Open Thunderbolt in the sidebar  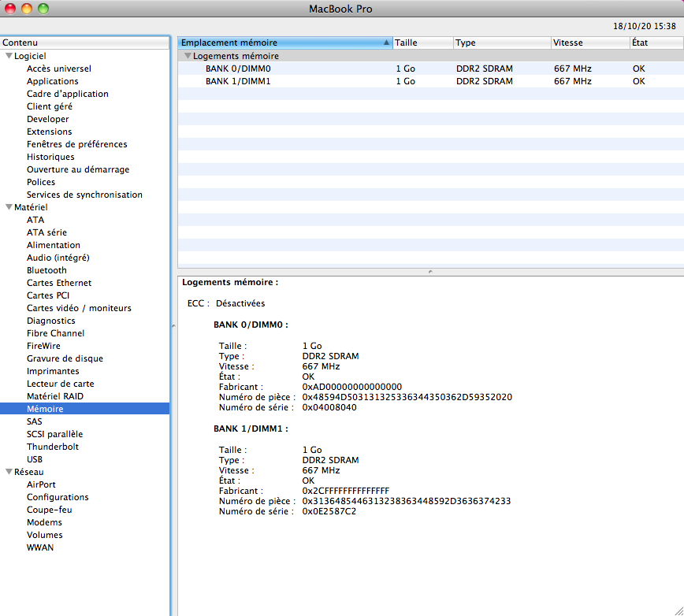(53, 447)
